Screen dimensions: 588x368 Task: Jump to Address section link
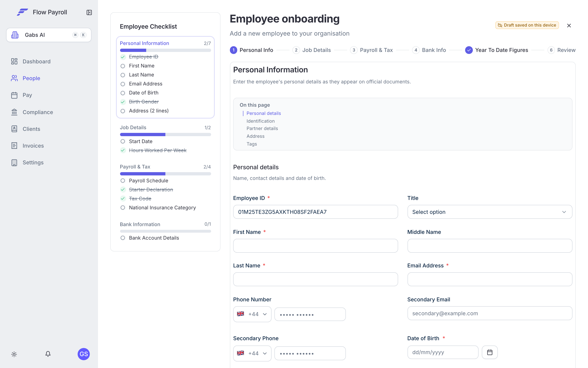(255, 136)
